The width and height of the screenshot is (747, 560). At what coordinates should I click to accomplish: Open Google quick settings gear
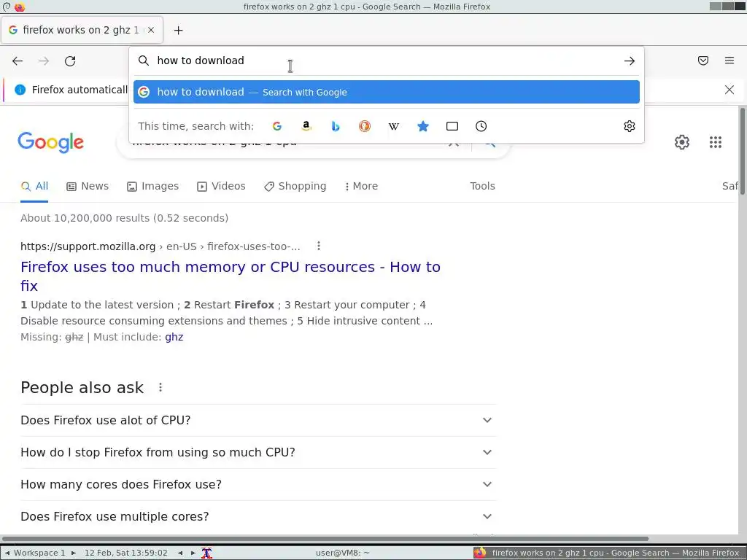click(x=682, y=142)
